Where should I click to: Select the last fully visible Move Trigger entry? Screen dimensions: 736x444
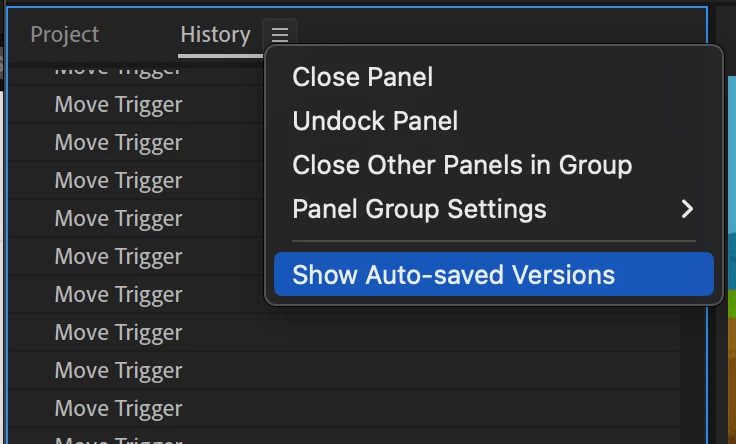pos(118,409)
